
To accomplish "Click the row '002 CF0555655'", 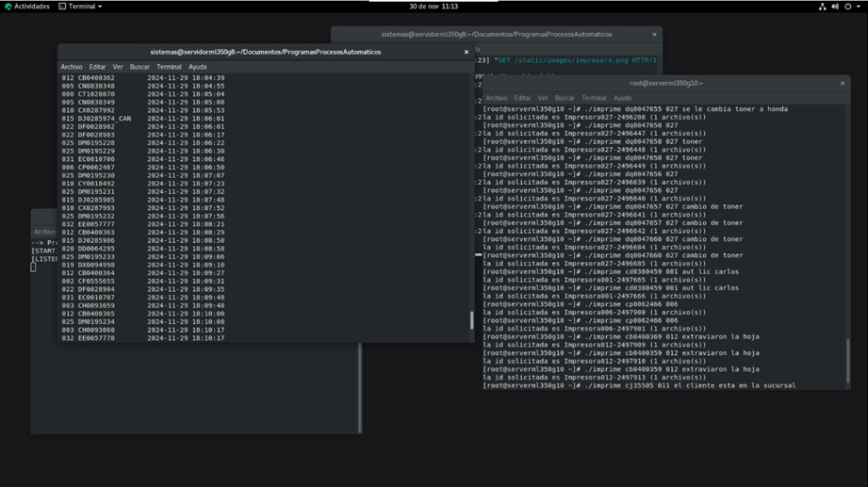I will coord(143,281).
